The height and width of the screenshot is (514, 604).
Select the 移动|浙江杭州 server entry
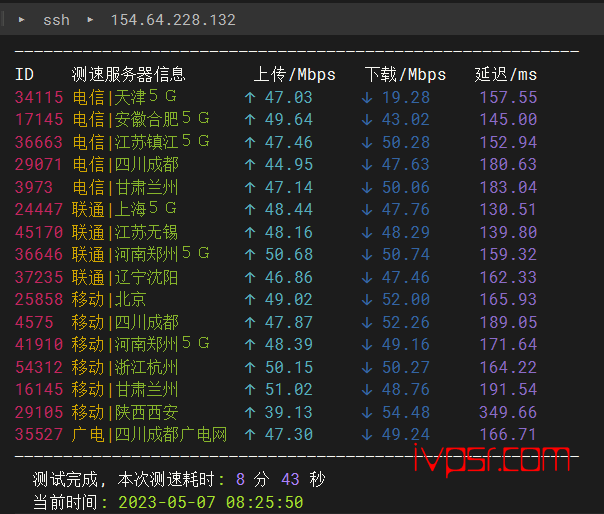pyautogui.click(x=125, y=368)
